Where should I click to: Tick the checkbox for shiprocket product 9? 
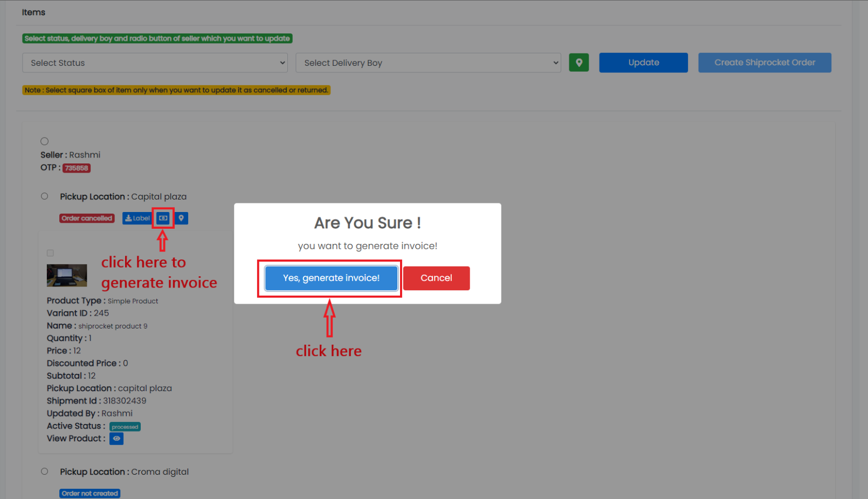(x=50, y=252)
